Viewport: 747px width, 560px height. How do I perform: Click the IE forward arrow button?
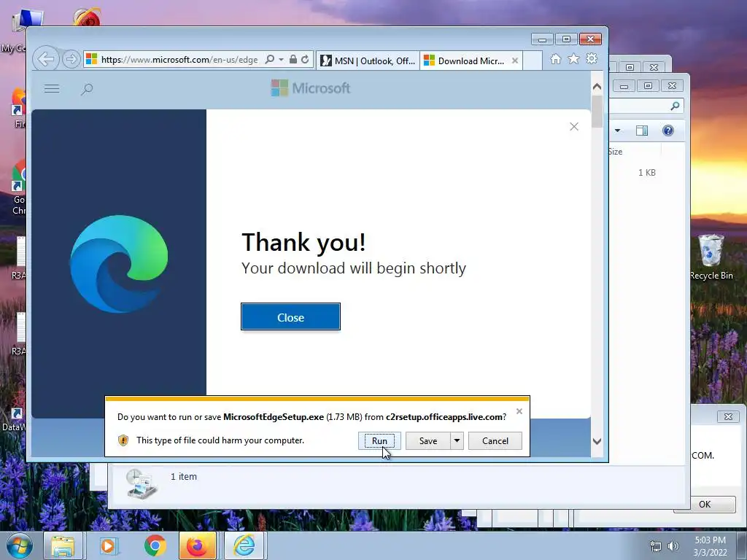pyautogui.click(x=71, y=60)
